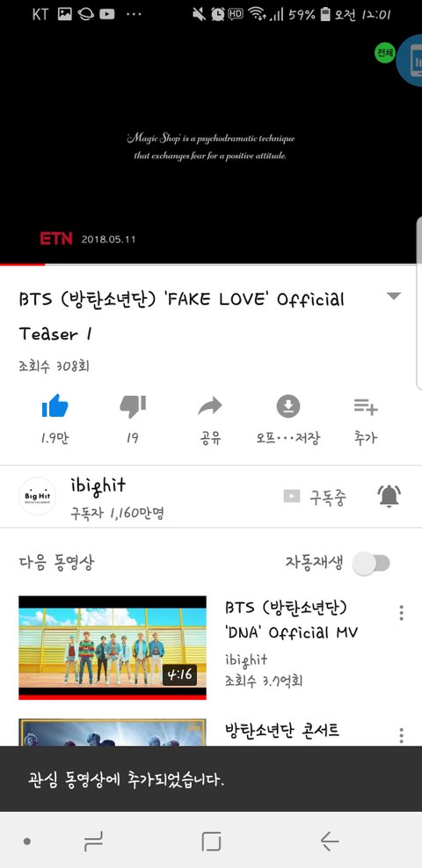
Task: Toggle the 자동재생 autoplay switch
Action: tap(372, 564)
